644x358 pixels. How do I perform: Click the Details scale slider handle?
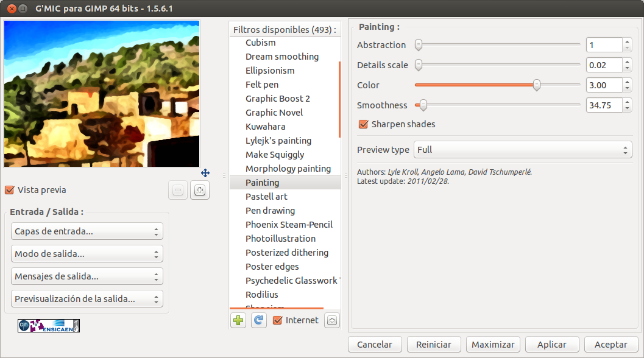click(419, 65)
